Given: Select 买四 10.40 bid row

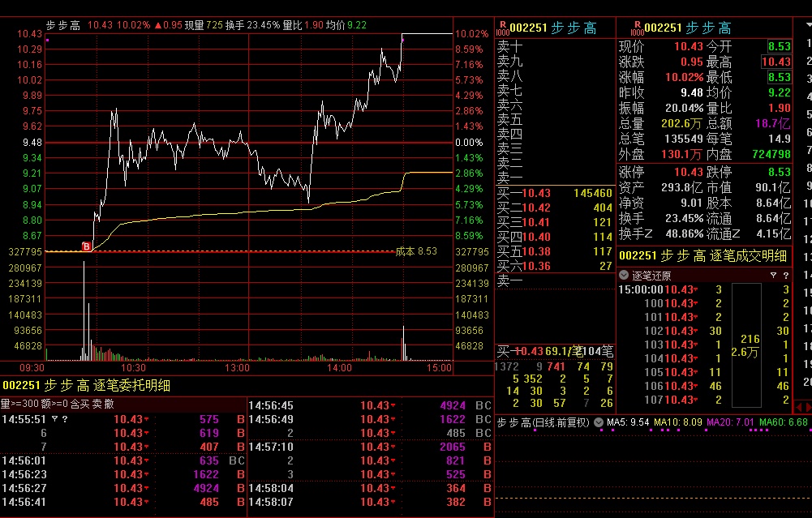Looking at the screenshot, I should click(x=555, y=237).
